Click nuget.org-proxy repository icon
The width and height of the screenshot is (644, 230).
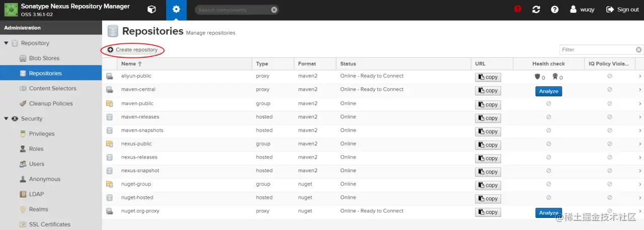(109, 211)
